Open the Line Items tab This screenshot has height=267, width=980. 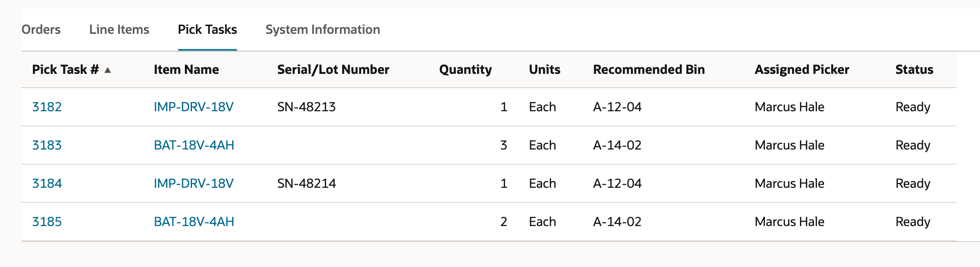tap(119, 29)
